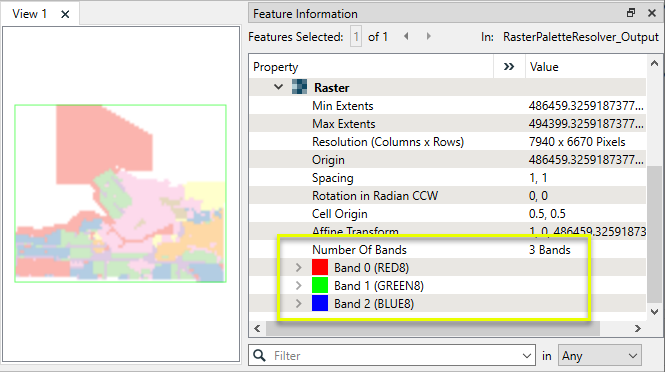The image size is (665, 372).
Task: Collapse the Raster group
Action: point(278,87)
